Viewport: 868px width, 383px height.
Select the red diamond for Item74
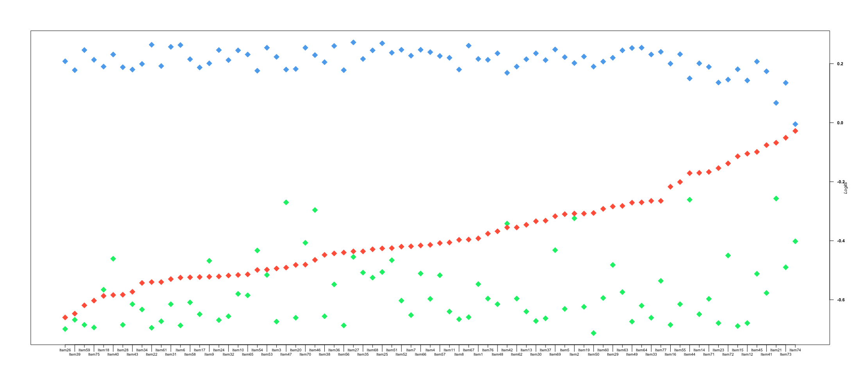tap(795, 131)
